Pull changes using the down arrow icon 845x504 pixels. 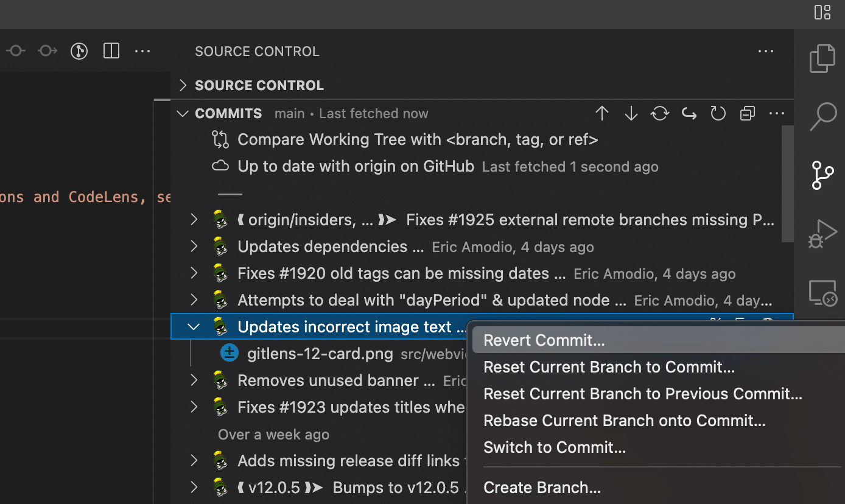[x=631, y=113]
